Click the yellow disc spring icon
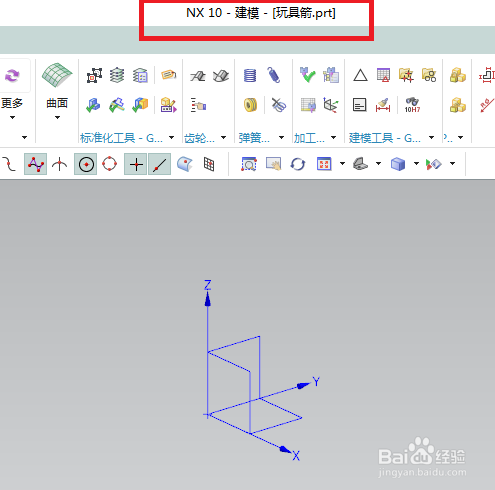This screenshot has width=495, height=490. click(x=251, y=105)
